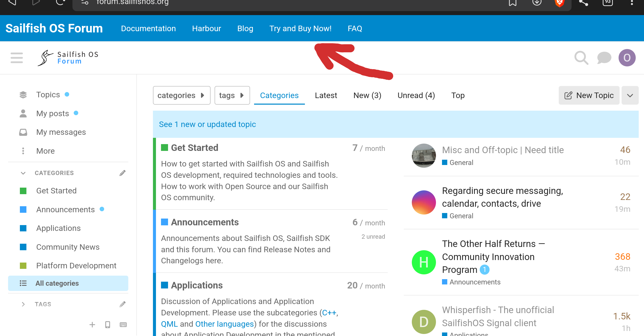The width and height of the screenshot is (644, 336).
Task: Click See 1 new or updated topic
Action: [x=207, y=124]
